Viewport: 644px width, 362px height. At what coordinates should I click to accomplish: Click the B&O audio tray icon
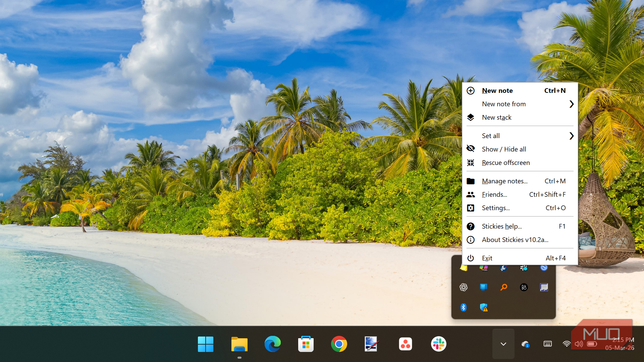click(x=524, y=287)
